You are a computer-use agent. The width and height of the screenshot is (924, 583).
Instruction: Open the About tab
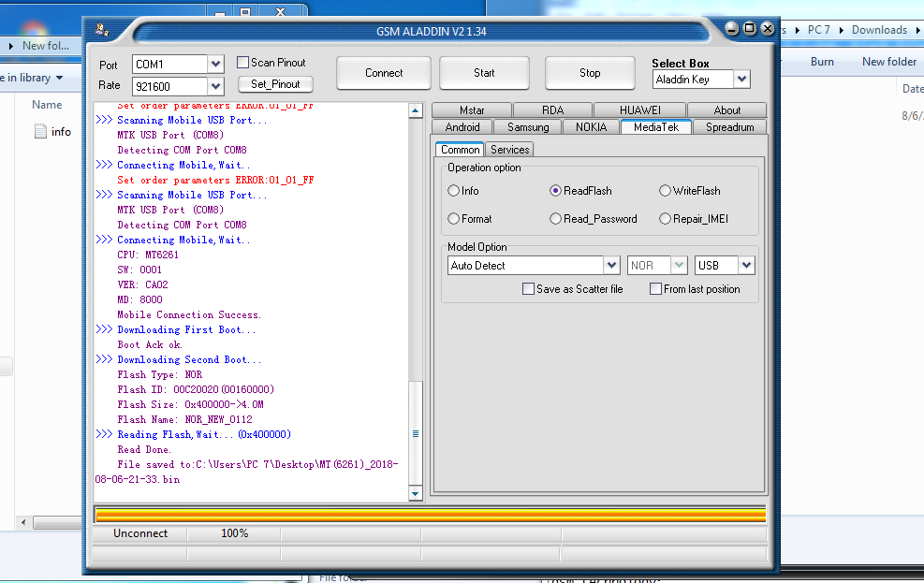click(727, 110)
